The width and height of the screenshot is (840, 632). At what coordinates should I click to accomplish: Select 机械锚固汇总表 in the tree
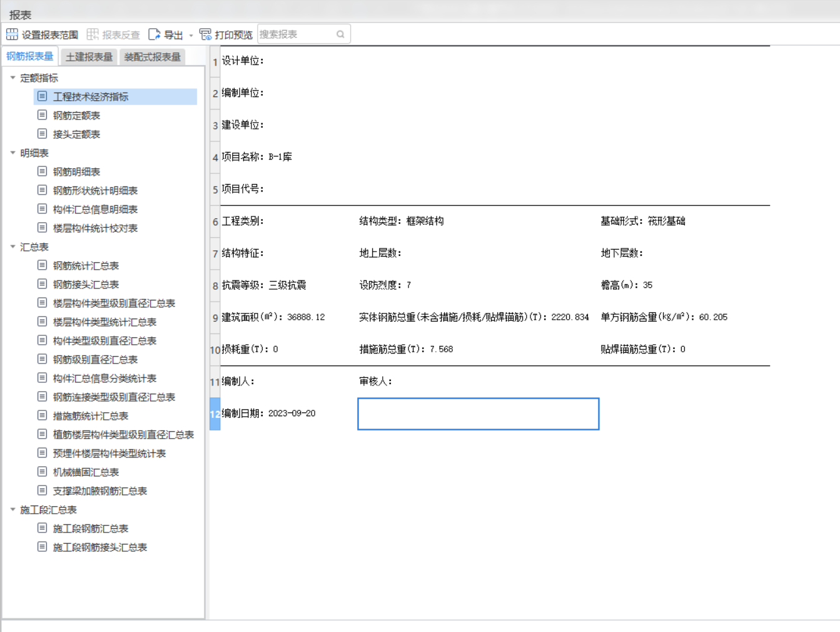click(x=86, y=472)
